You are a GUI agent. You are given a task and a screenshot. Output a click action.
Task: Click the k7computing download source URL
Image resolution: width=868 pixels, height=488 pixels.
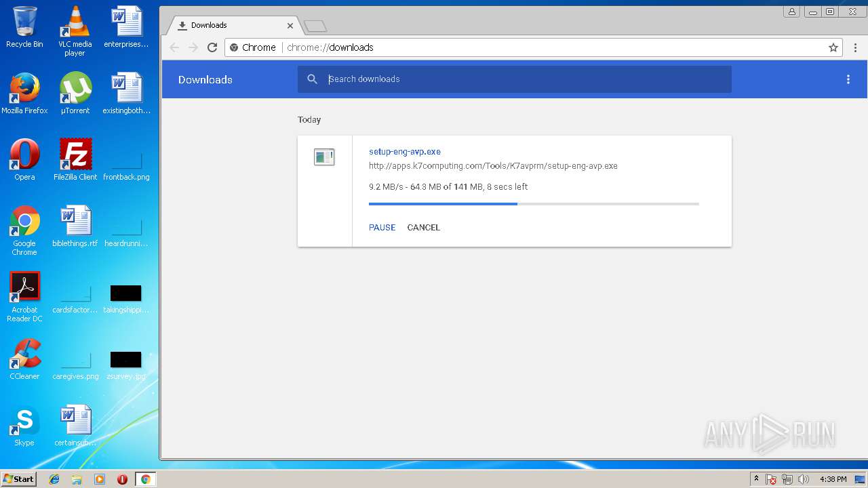pyautogui.click(x=493, y=166)
